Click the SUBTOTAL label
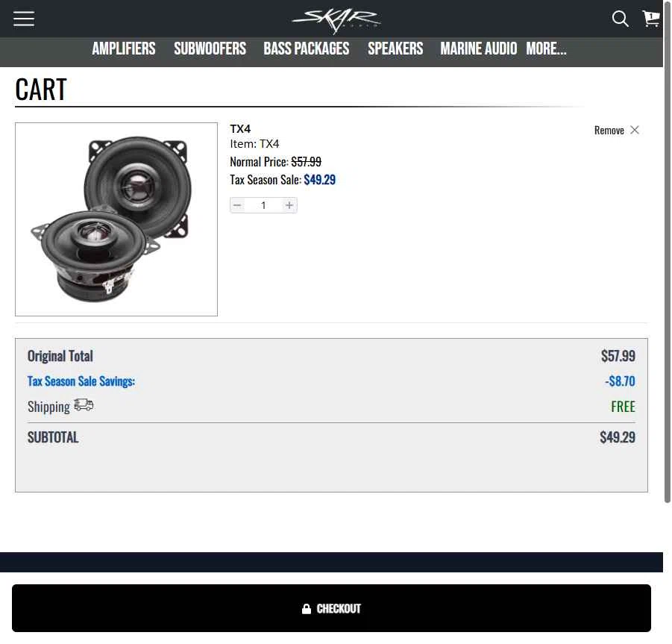The width and height of the screenshot is (672, 644). coord(53,437)
